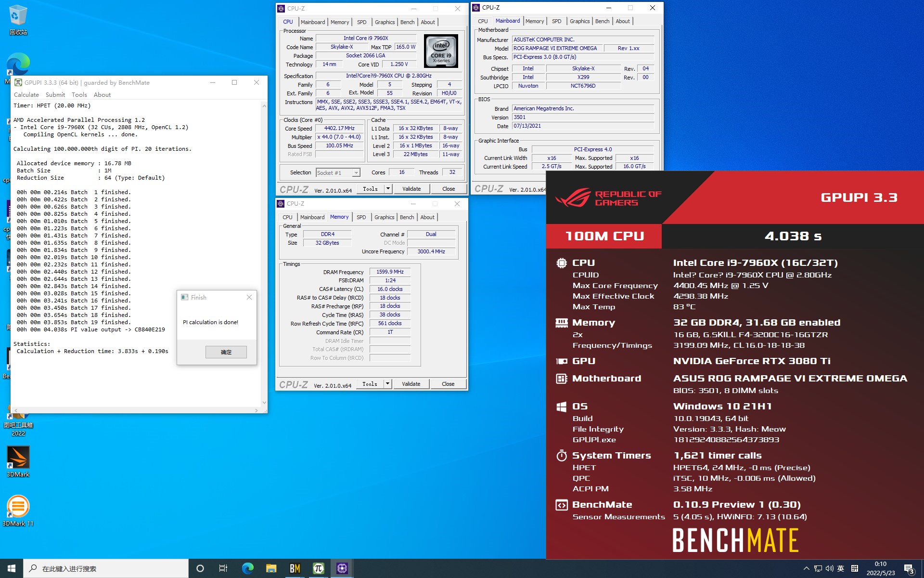
Task: Click Close in CPU-Z CPU window
Action: [449, 189]
